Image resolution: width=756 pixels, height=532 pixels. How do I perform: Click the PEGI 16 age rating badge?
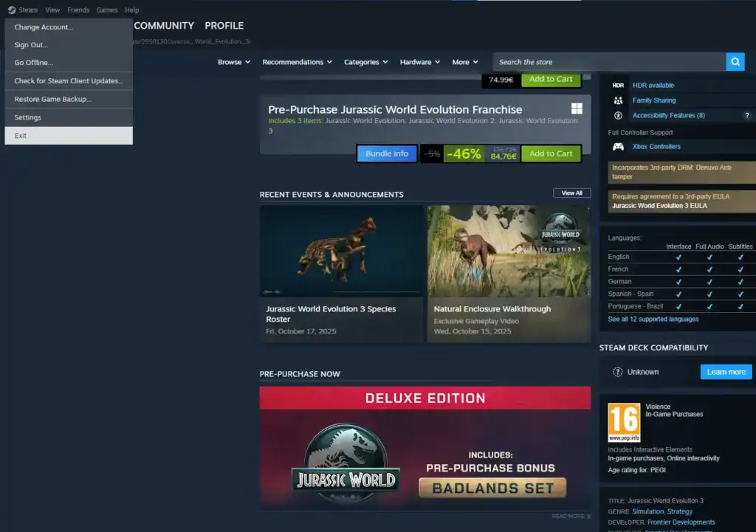click(x=623, y=422)
